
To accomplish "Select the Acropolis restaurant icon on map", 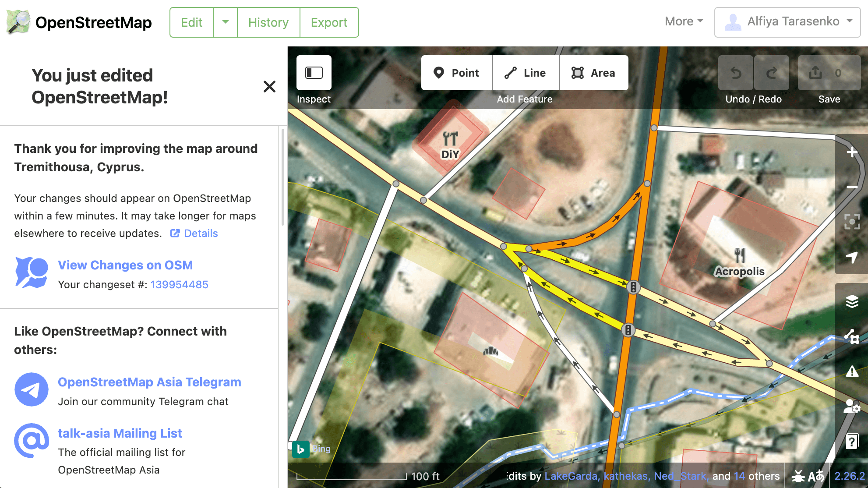I will click(740, 255).
